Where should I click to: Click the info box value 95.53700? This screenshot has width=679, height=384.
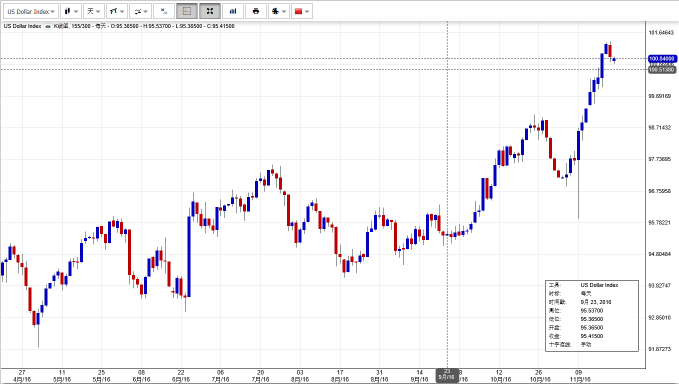coord(592,311)
